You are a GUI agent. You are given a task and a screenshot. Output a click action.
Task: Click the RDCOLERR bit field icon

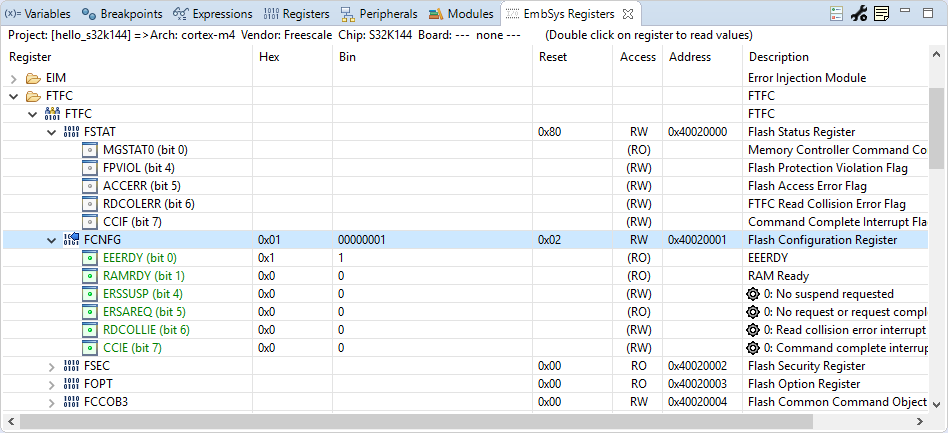pyautogui.click(x=89, y=204)
